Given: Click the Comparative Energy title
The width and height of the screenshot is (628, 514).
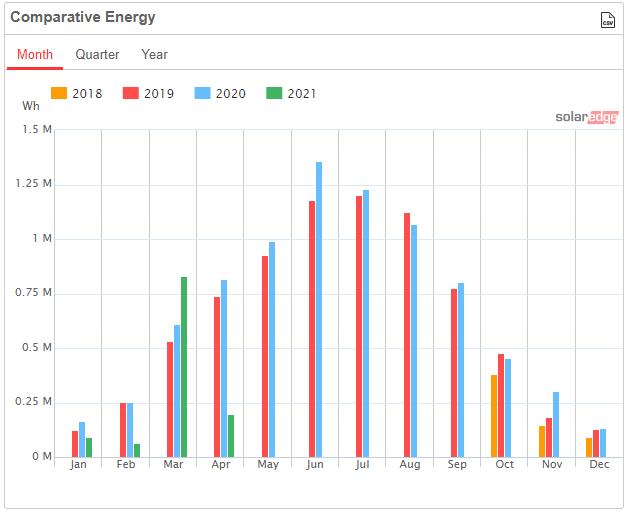Looking at the screenshot, I should tap(82, 18).
